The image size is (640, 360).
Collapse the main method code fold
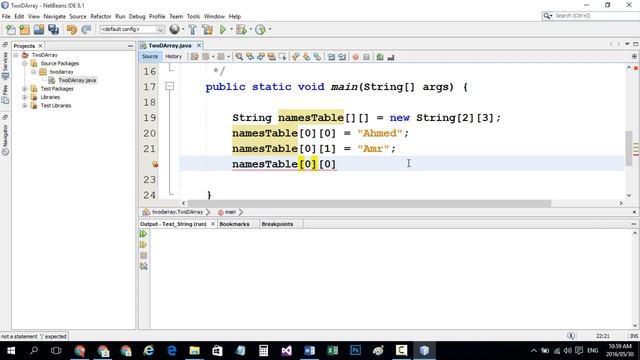tap(169, 86)
